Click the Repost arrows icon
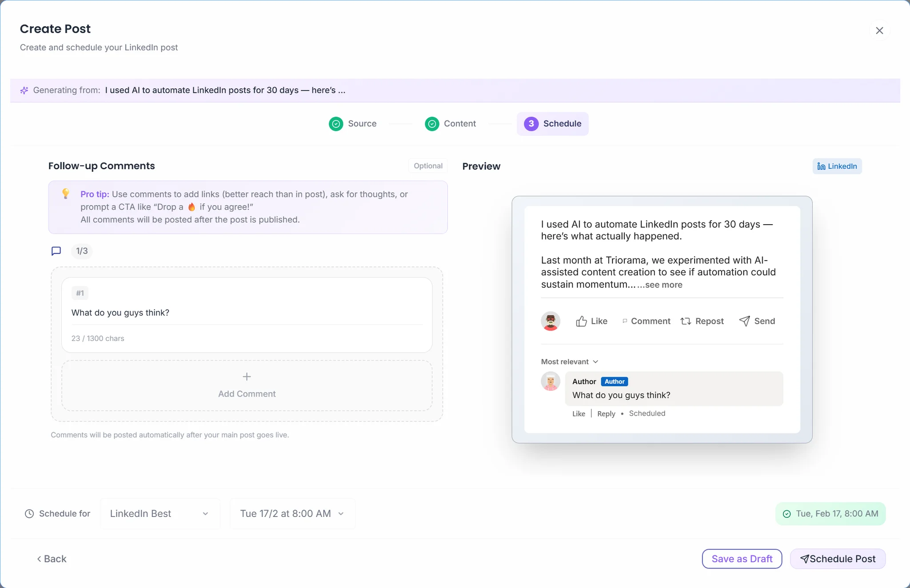910x588 pixels. coord(686,322)
